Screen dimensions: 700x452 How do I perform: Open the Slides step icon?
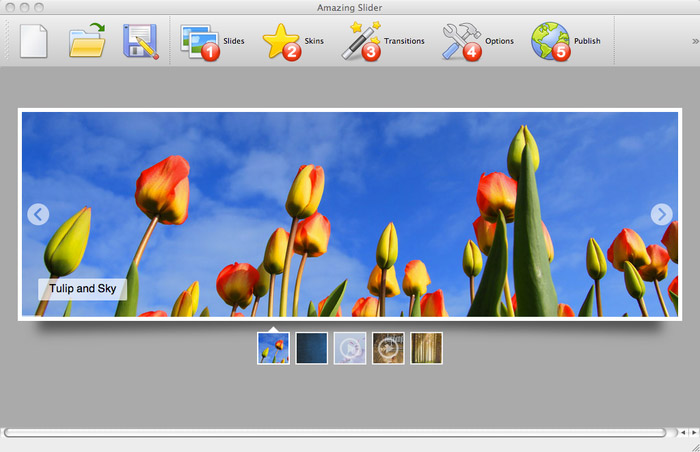pos(200,42)
